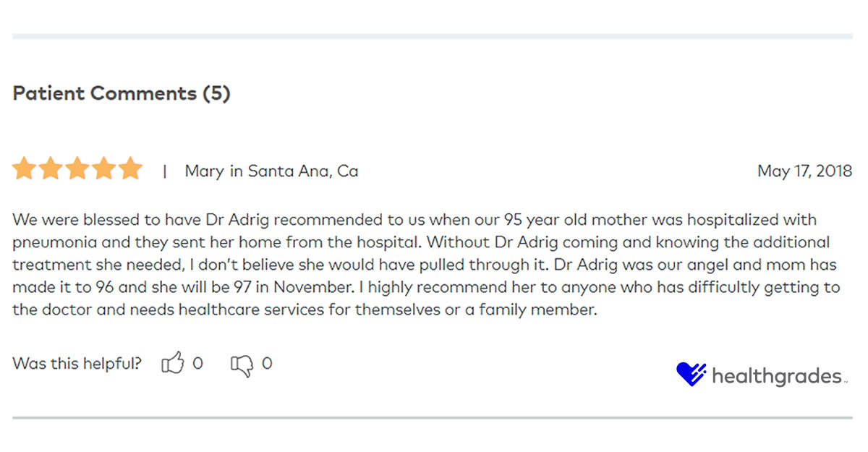Click the second star in the rating
This screenshot has height=452, width=868.
click(x=51, y=169)
